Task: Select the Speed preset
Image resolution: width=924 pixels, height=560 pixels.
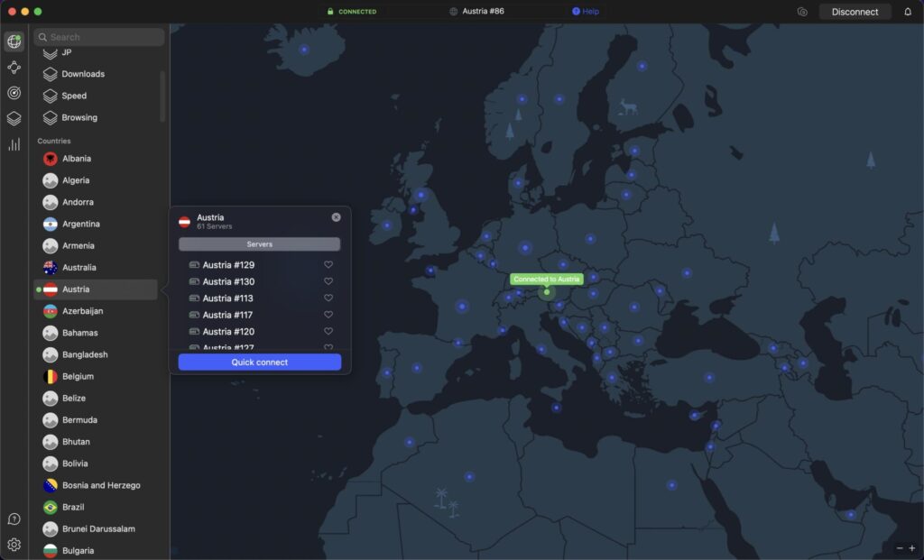Action: pos(74,96)
